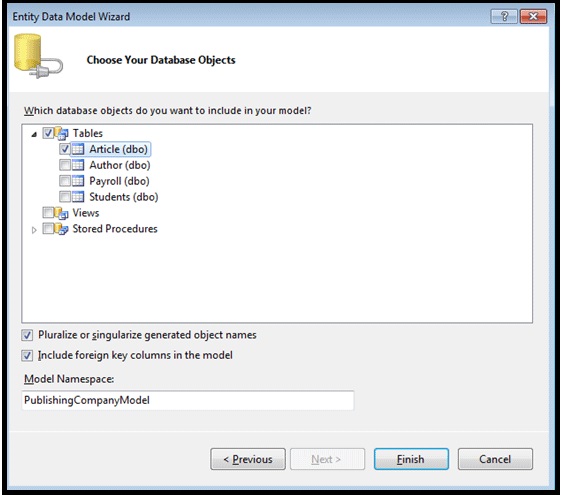Go back with Previous button
Image resolution: width=573 pixels, height=495 pixels.
click(x=248, y=459)
